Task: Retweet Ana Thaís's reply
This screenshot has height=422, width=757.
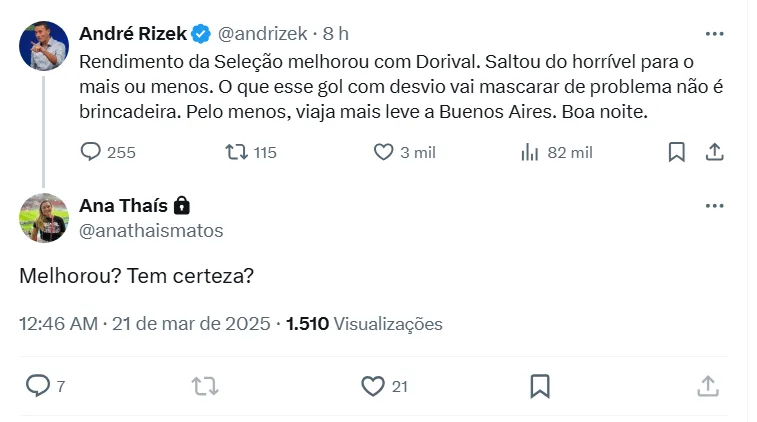Action: click(x=204, y=386)
